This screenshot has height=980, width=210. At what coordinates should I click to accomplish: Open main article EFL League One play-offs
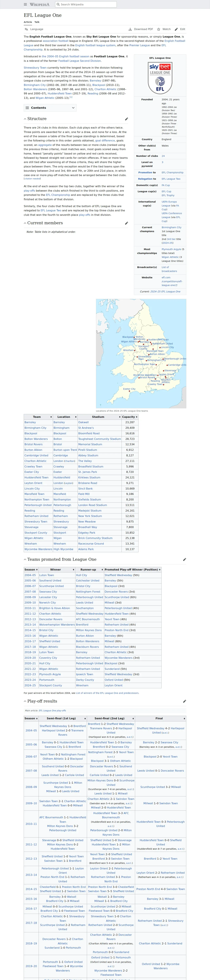point(52,711)
